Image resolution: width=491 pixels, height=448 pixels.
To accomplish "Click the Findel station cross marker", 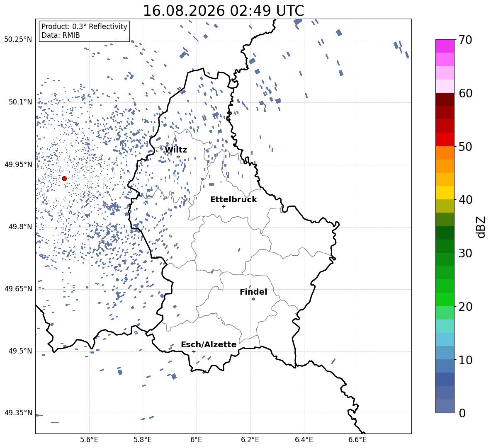I will (253, 299).
